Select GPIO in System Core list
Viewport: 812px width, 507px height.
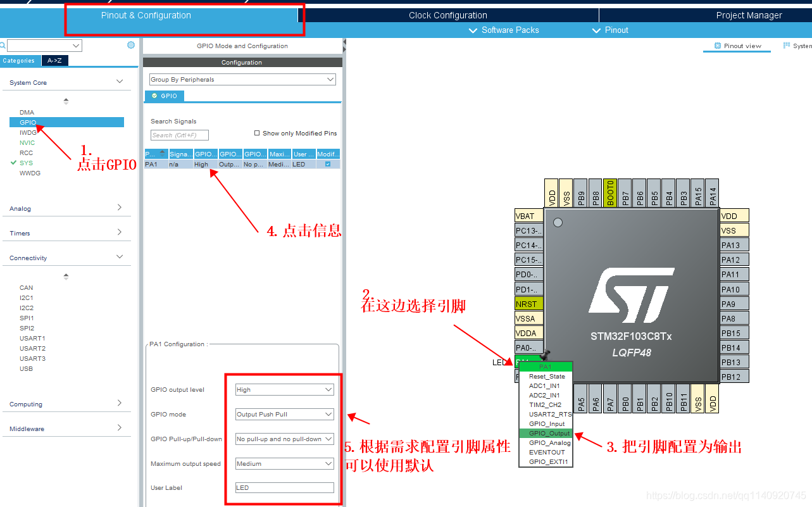tap(66, 122)
